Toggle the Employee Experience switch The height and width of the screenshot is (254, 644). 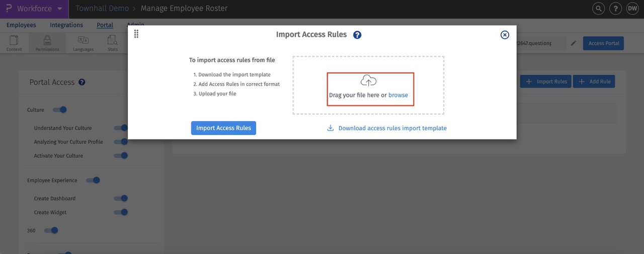tap(93, 180)
